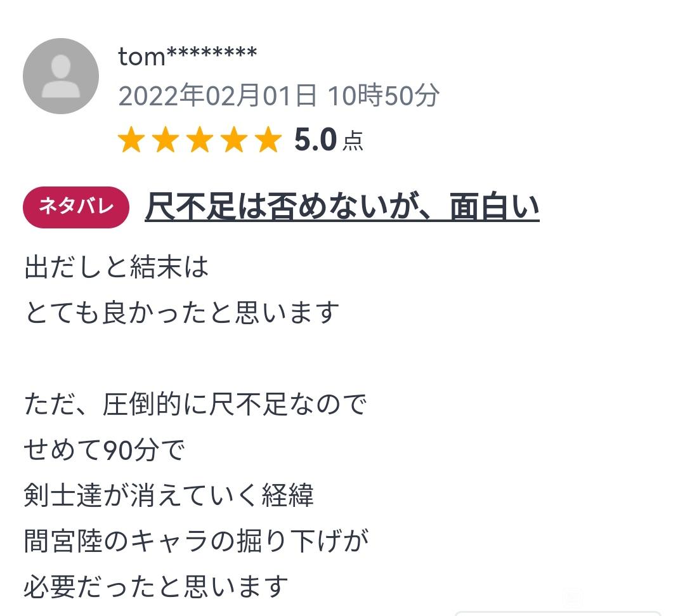This screenshot has height=616, width=685.
Task: Click the 5.0 score number
Action: pos(315,140)
